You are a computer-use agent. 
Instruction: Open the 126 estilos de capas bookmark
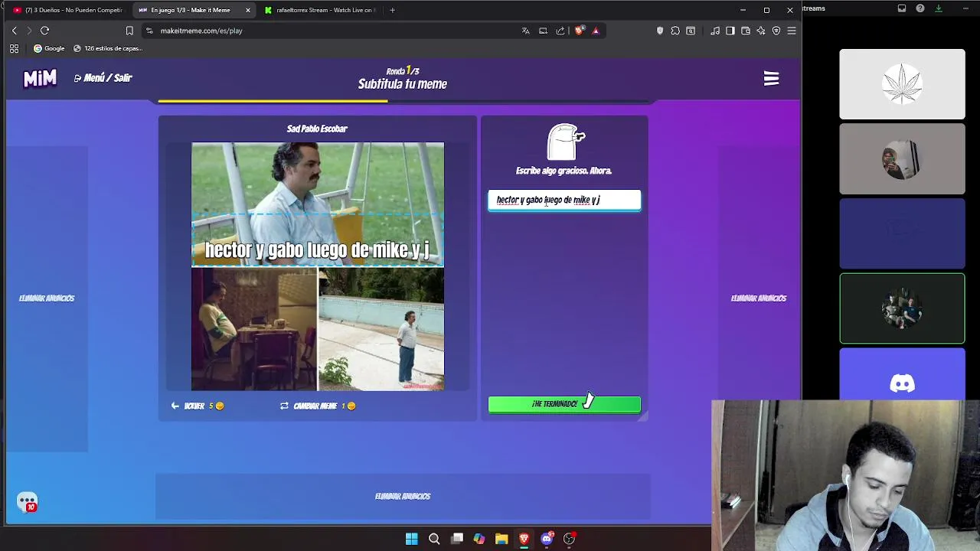[x=108, y=48]
